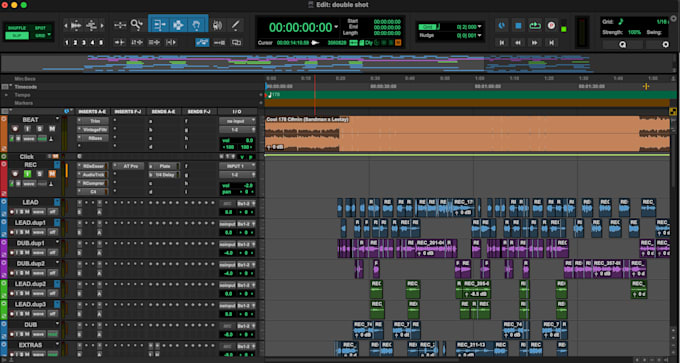This screenshot has height=363, width=680.
Task: Click the online sync clock icon
Action: point(501,26)
